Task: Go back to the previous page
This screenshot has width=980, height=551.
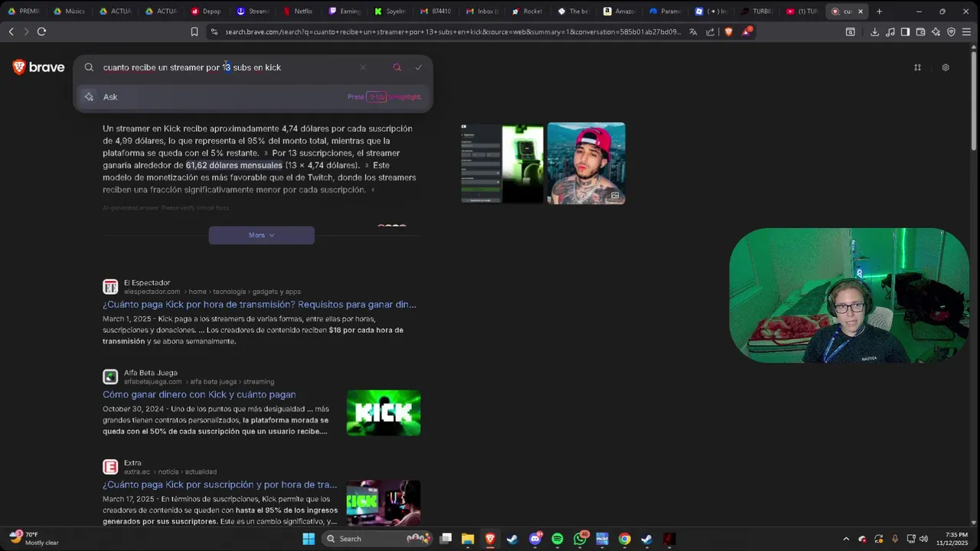Action: point(11,31)
